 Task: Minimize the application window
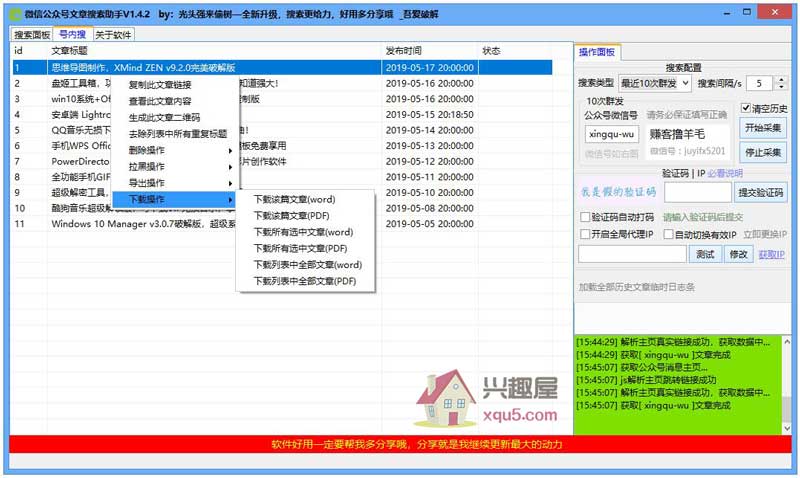point(727,13)
